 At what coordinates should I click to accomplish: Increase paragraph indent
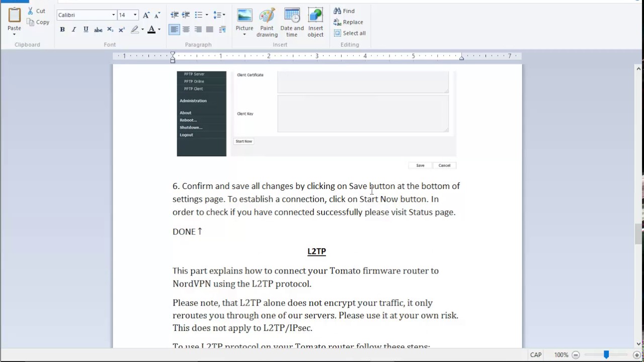coord(186,15)
